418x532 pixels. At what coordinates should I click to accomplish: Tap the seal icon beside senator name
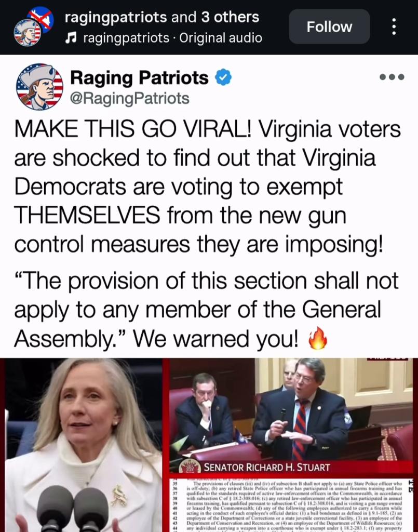tap(190, 467)
